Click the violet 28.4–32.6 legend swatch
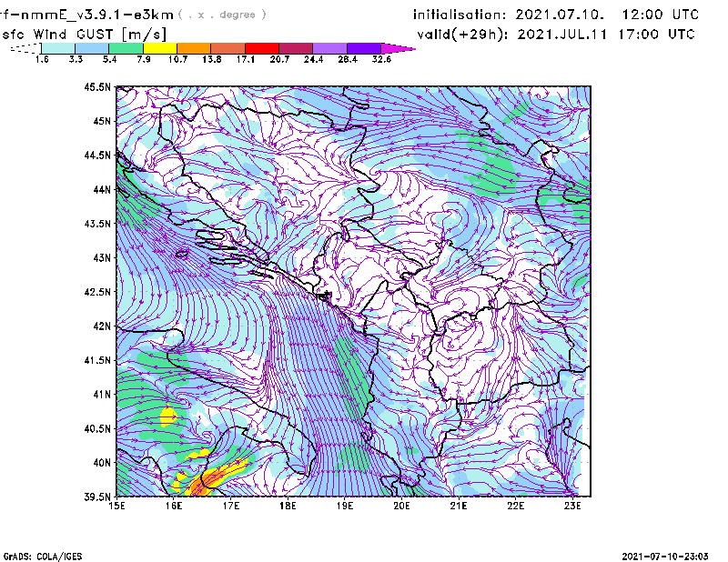This screenshot has width=728, height=562. pyautogui.click(x=364, y=48)
